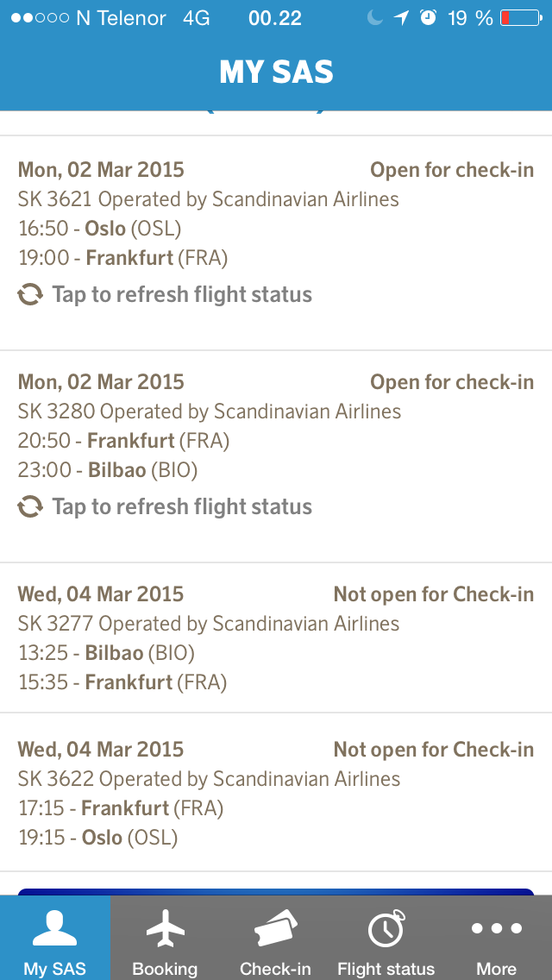Tap 'Open for check-in' on SK 3280
Screen dimensions: 552x980
click(x=452, y=382)
